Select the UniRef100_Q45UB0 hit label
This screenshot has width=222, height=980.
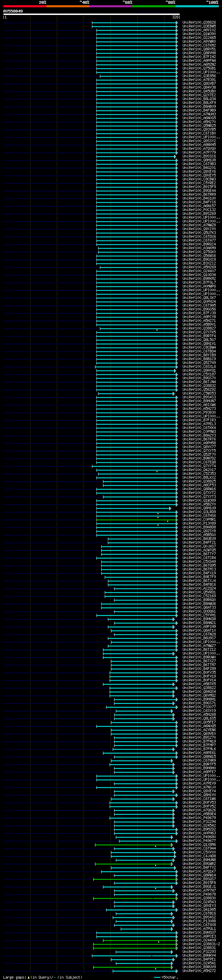[199, 91]
